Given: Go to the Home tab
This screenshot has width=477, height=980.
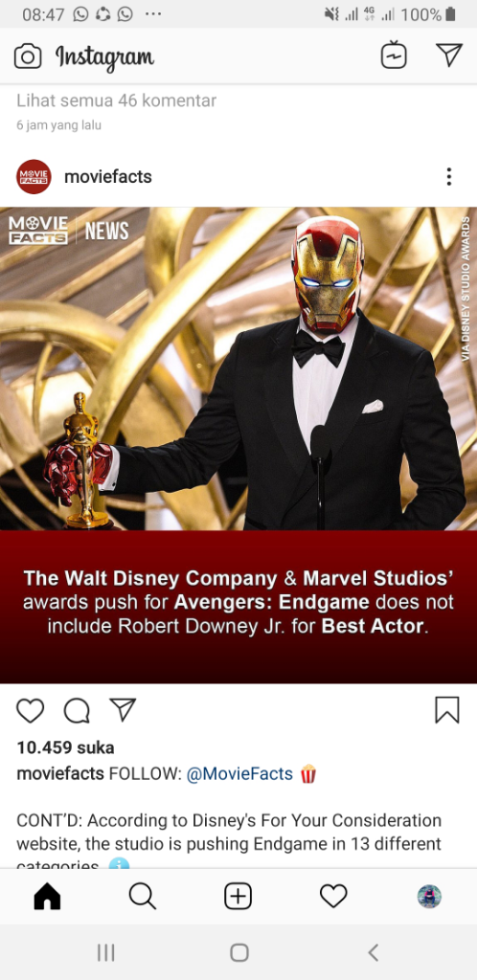Looking at the screenshot, I should pos(48,897).
